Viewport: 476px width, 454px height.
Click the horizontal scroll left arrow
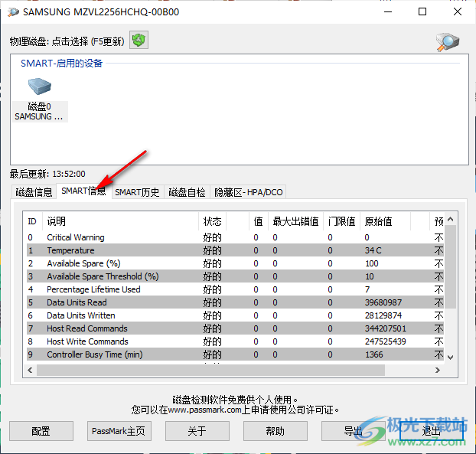[30, 371]
